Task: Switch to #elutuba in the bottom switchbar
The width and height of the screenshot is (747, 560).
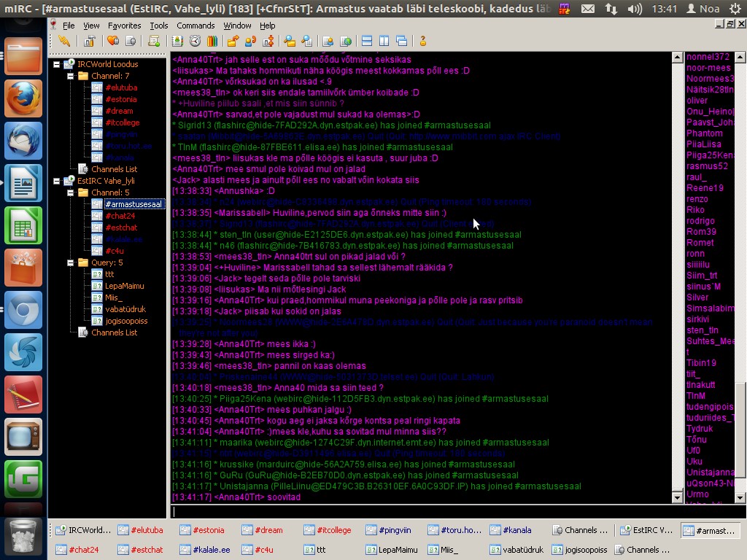Action: tap(141, 530)
